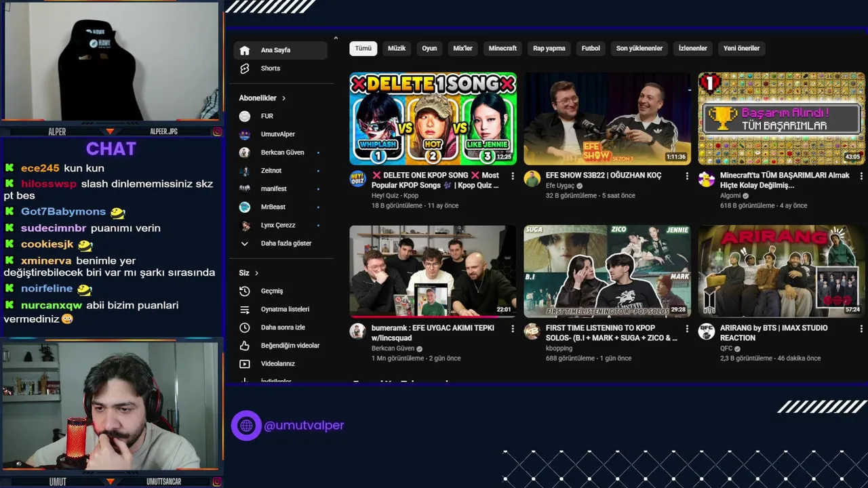Open the ARIRANG by BTS IMAX reaction title
Image resolution: width=868 pixels, height=488 pixels.
point(774,333)
